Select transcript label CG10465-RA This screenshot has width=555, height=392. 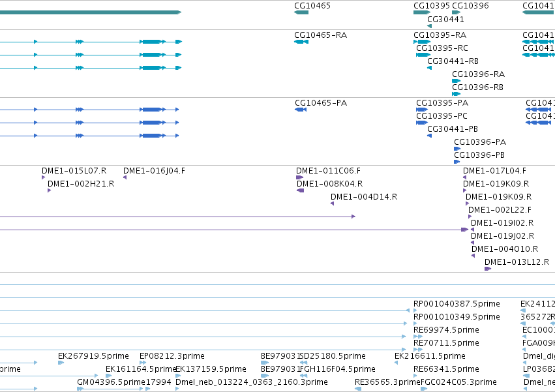pos(320,35)
